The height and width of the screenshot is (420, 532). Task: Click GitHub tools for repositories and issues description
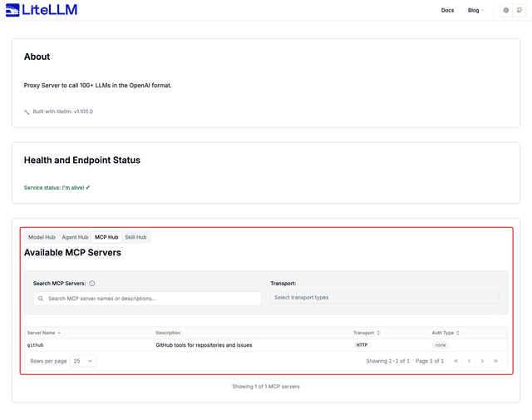[x=204, y=345]
